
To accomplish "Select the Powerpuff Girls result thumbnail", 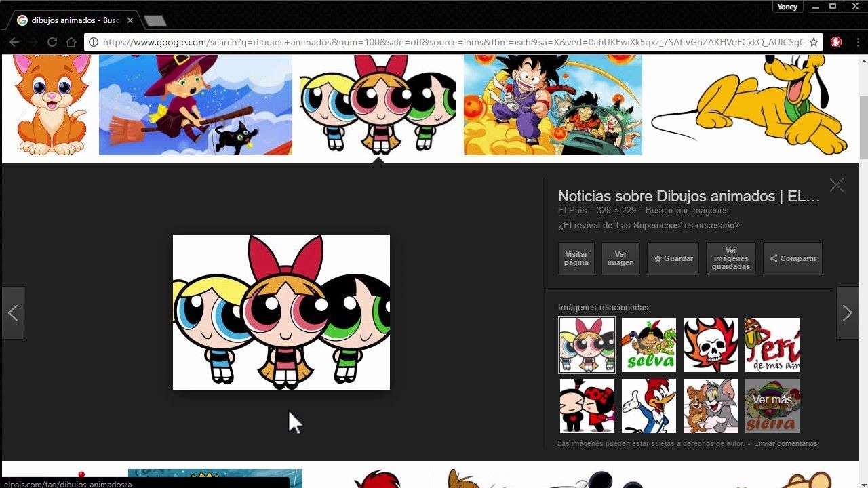I will pos(378,105).
